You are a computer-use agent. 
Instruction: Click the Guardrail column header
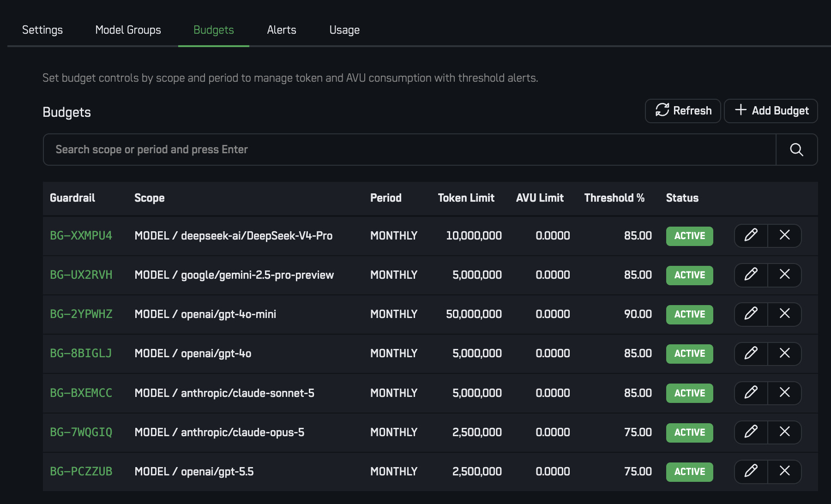coord(72,198)
